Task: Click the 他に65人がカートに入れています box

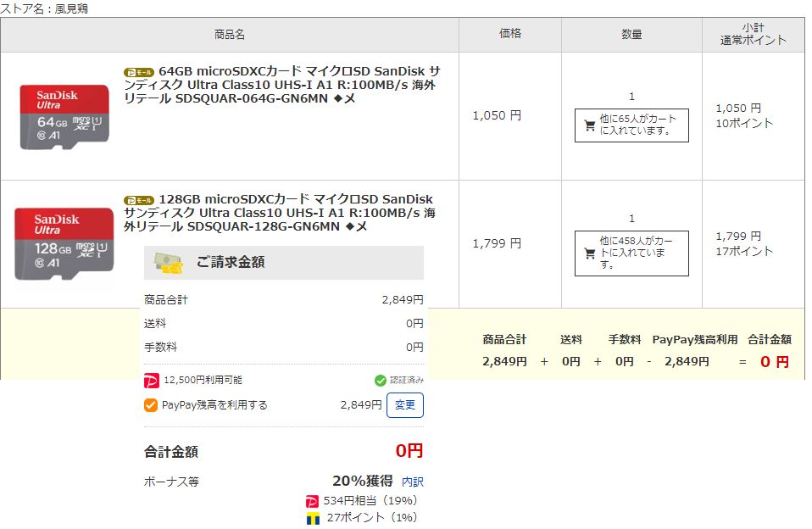Action: [x=631, y=125]
